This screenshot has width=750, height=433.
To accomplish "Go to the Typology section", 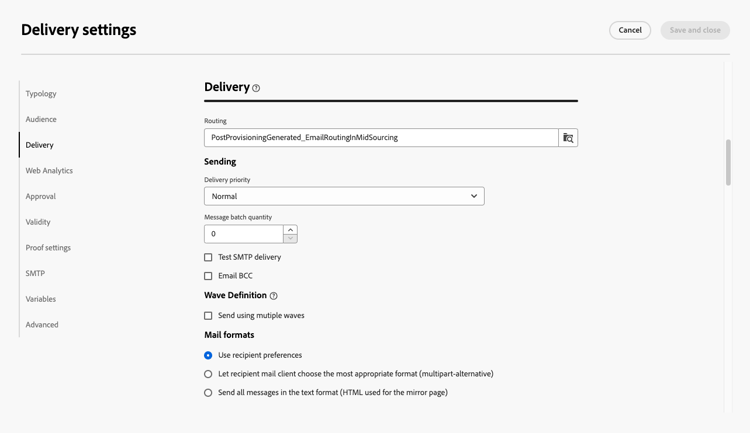I will click(41, 94).
